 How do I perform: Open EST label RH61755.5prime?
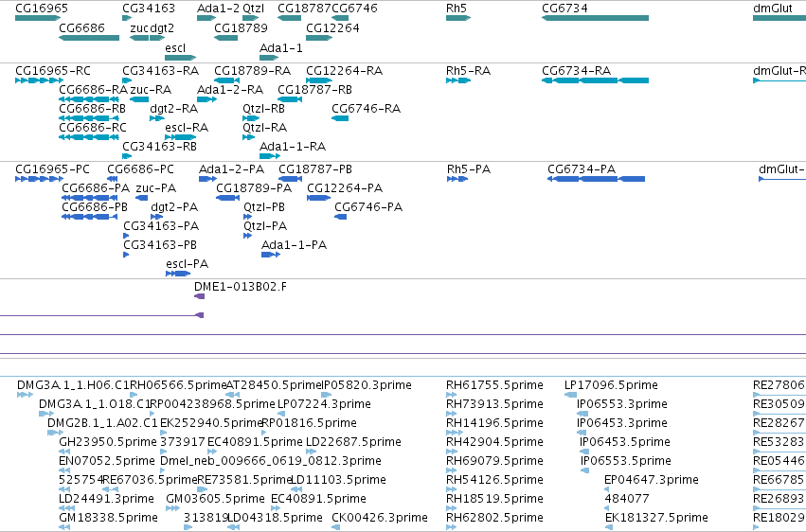click(494, 385)
